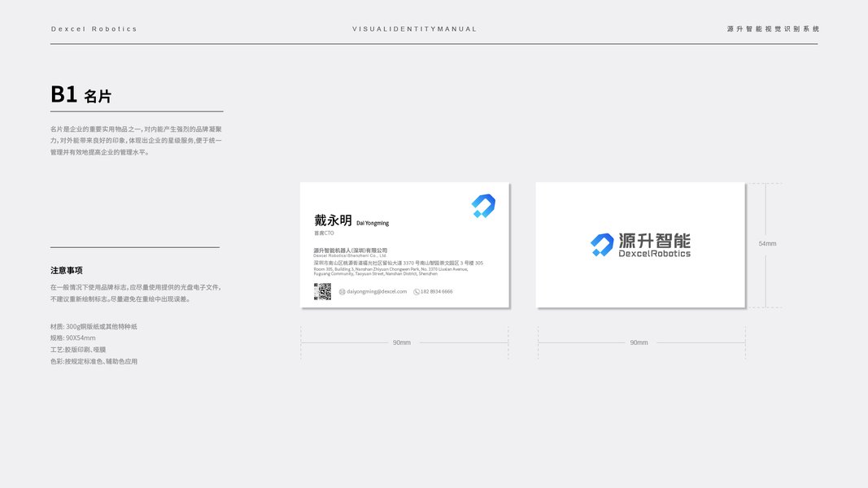Click the '90mm' label under the back card
The height and width of the screenshot is (488, 868).
639,342
